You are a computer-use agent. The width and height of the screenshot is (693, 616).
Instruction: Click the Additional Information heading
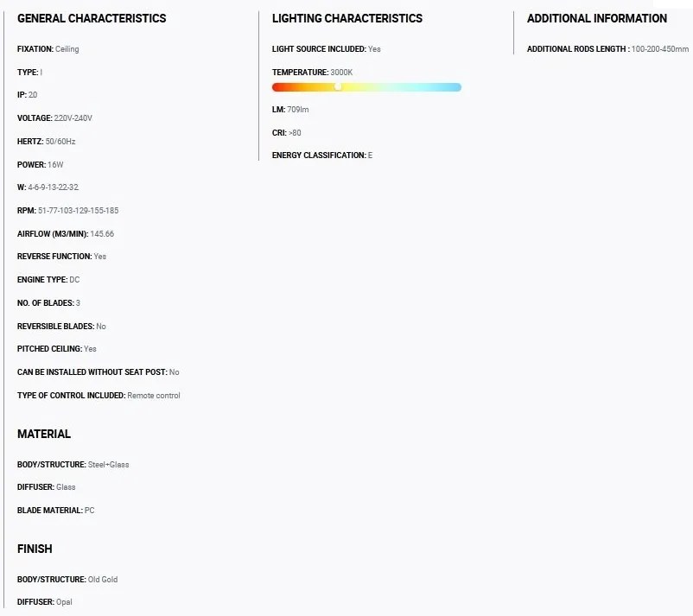click(596, 18)
